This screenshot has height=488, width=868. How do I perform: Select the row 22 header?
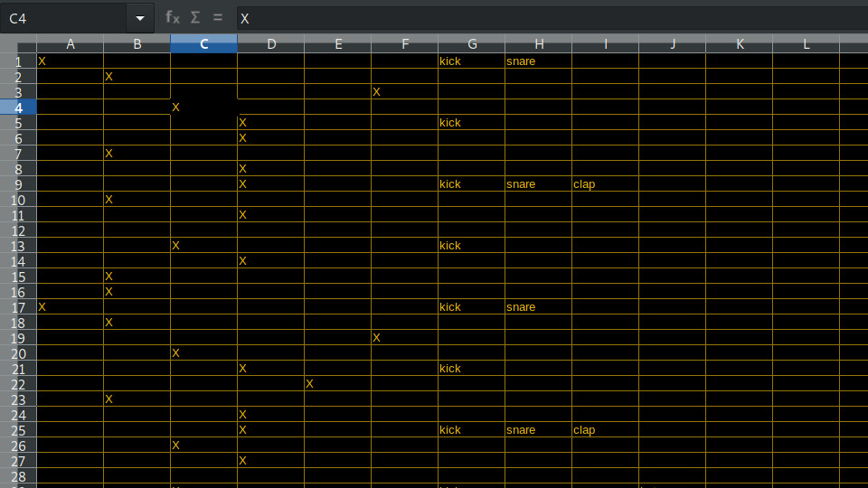tap(18, 384)
